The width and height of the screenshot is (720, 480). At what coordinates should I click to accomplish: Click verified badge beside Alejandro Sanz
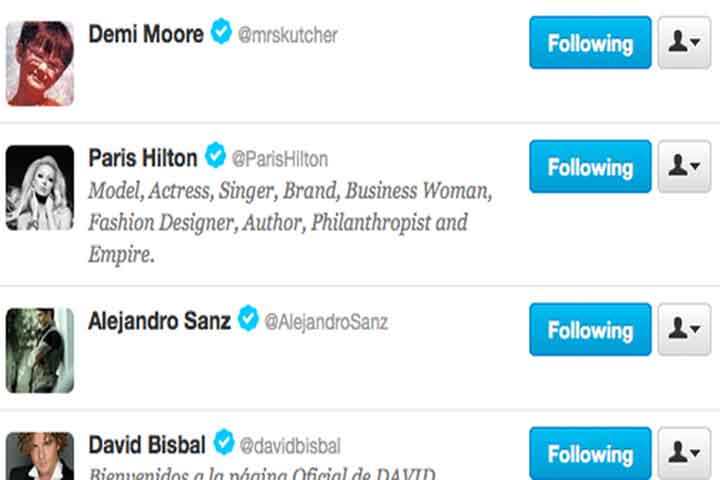(248, 320)
